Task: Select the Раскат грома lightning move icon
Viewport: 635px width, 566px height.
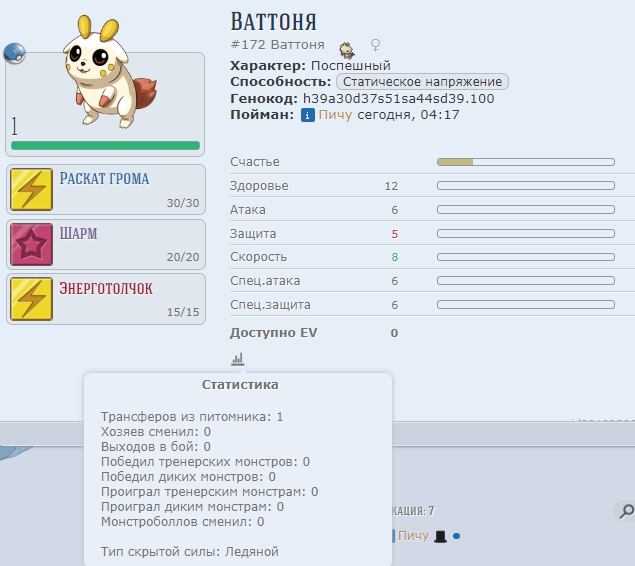Action: click(32, 189)
